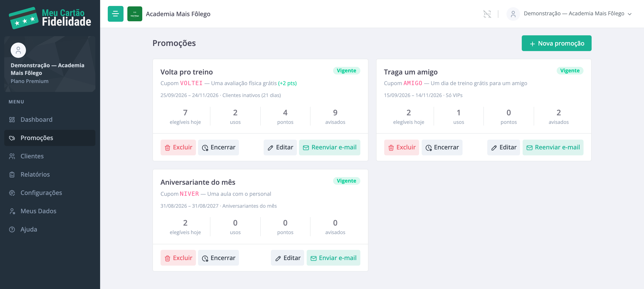
Task: Click Reenviar e-mail for Volta pro treino
Action: pos(329,147)
